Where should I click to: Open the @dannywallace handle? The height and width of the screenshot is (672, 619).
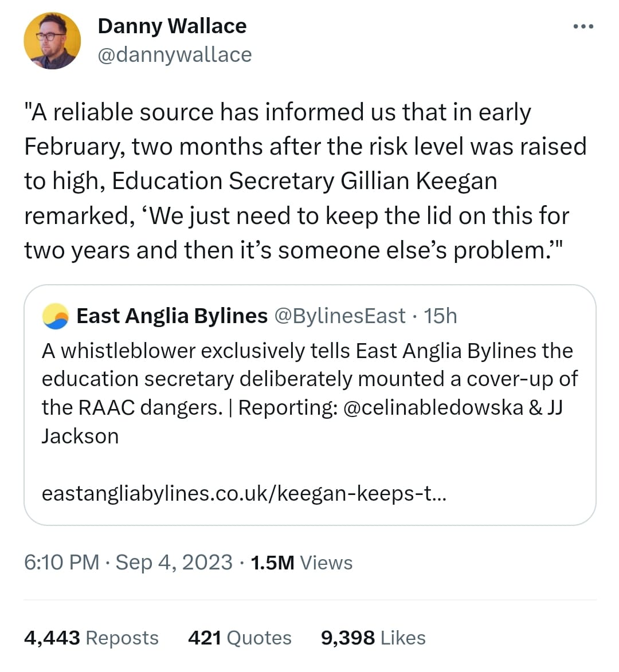pyautogui.click(x=175, y=55)
